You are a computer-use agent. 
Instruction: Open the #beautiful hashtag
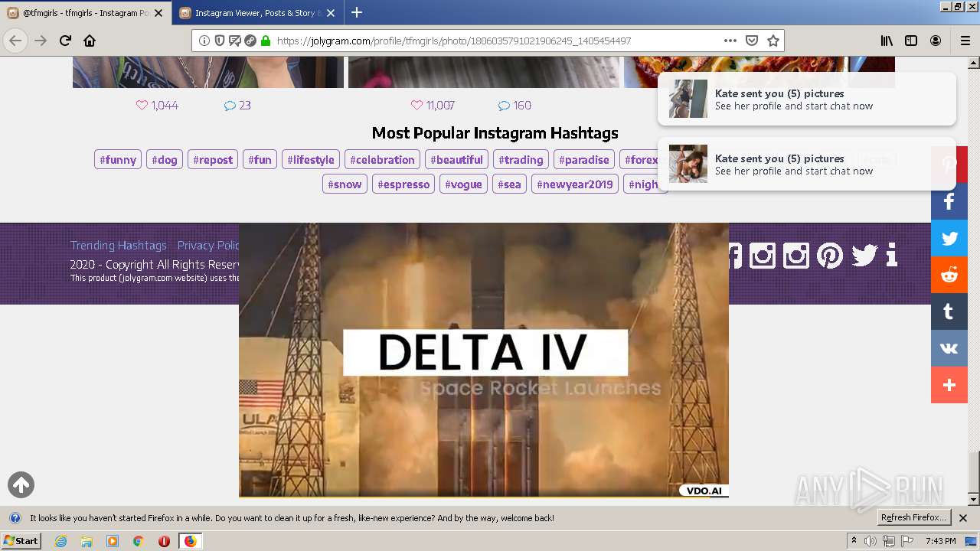456,159
